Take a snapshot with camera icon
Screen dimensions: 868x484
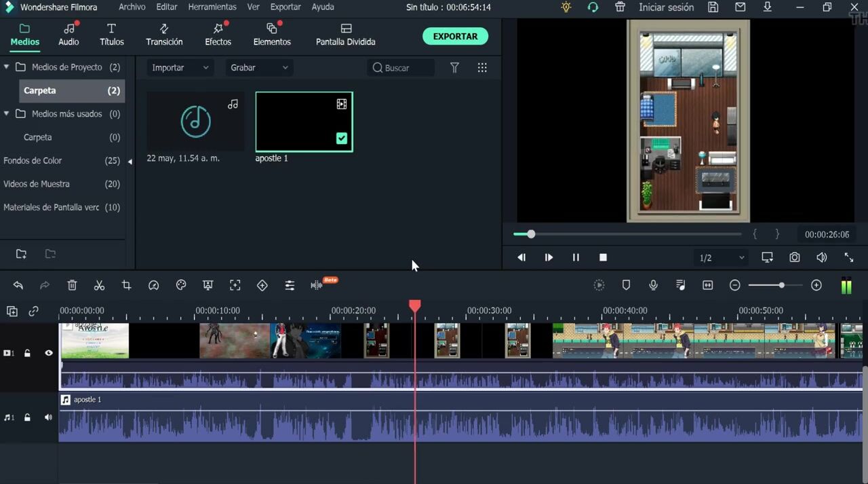(x=794, y=258)
